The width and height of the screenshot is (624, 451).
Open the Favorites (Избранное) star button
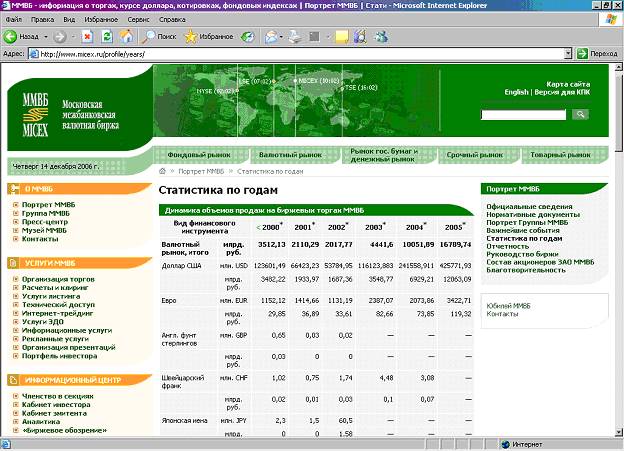click(x=201, y=36)
